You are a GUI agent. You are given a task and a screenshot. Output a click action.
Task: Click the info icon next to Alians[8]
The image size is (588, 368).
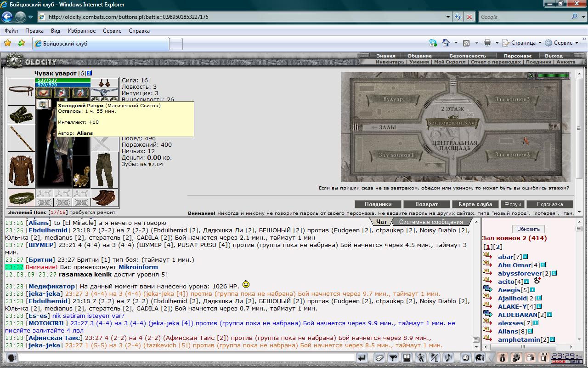coord(530,331)
